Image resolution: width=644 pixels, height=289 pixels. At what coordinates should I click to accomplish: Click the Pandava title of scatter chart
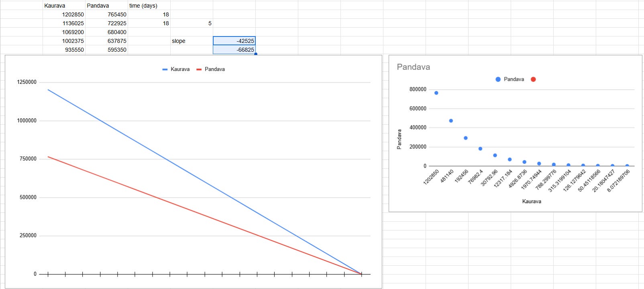414,67
